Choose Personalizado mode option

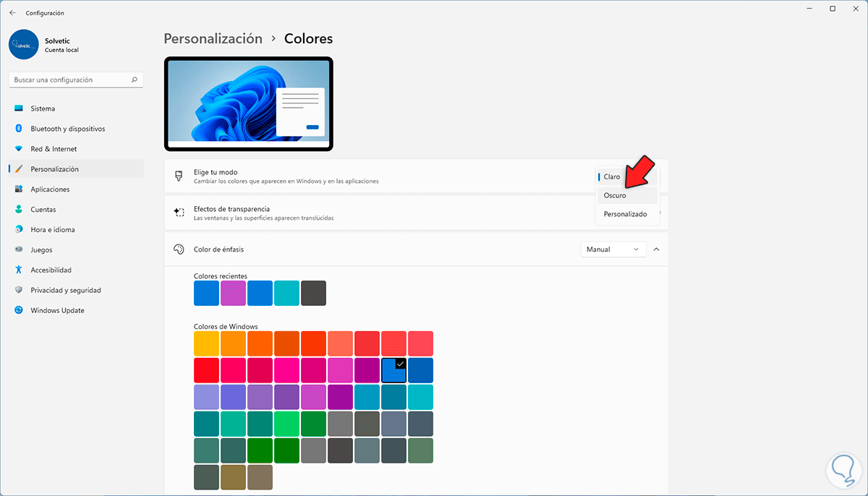pos(626,214)
